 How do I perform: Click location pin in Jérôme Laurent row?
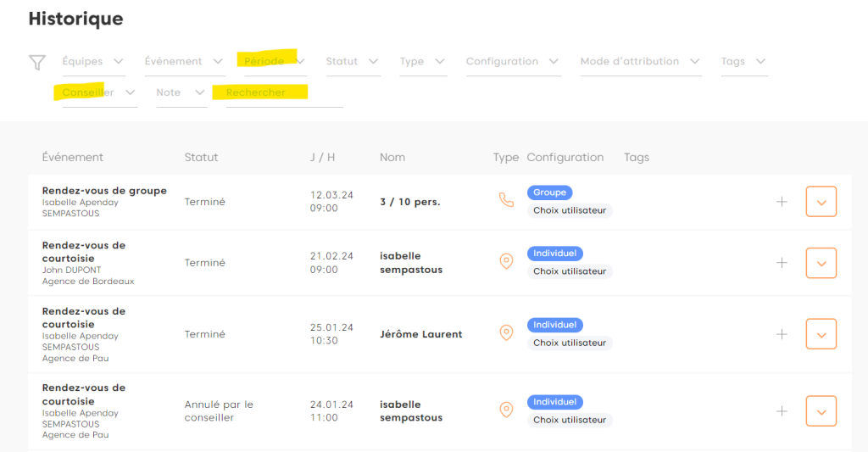point(506,333)
